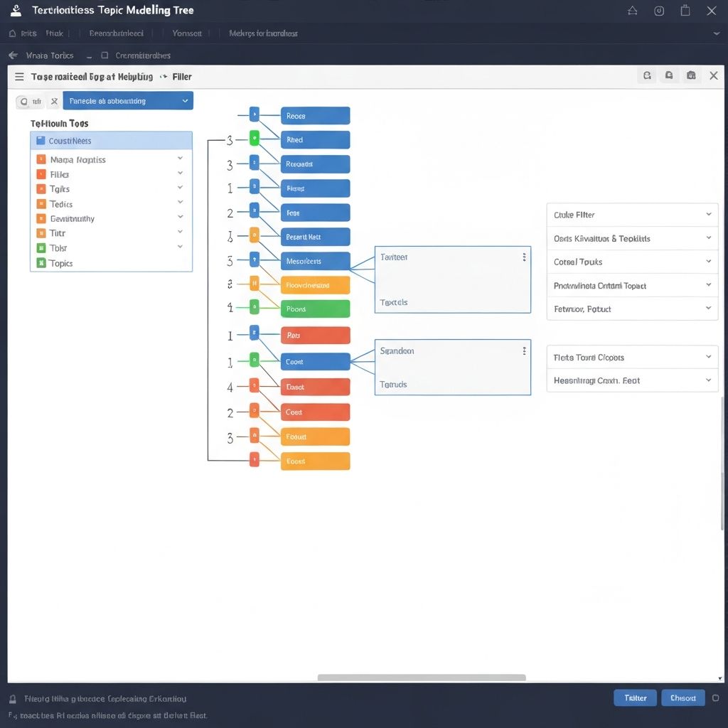Click the clear X next to the search box
Image resolution: width=728 pixels, height=728 pixels.
[x=55, y=101]
